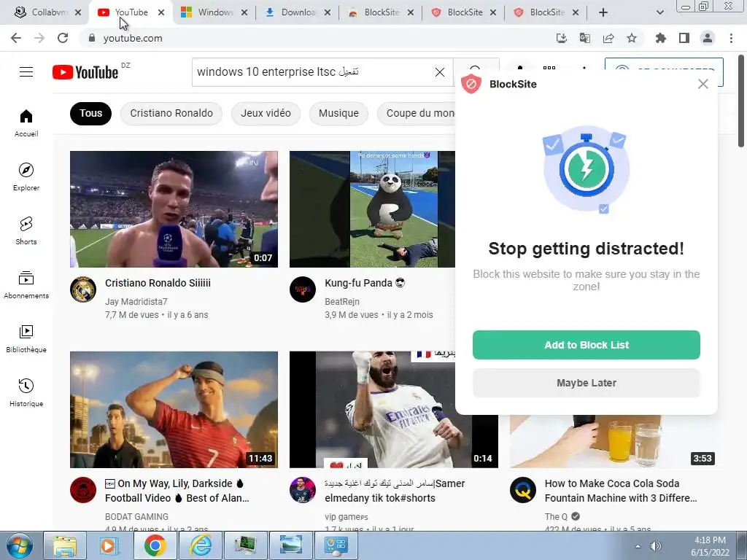Select the Jeux vidéo filter chip
Viewport: 747px width, 560px height.
click(x=266, y=113)
